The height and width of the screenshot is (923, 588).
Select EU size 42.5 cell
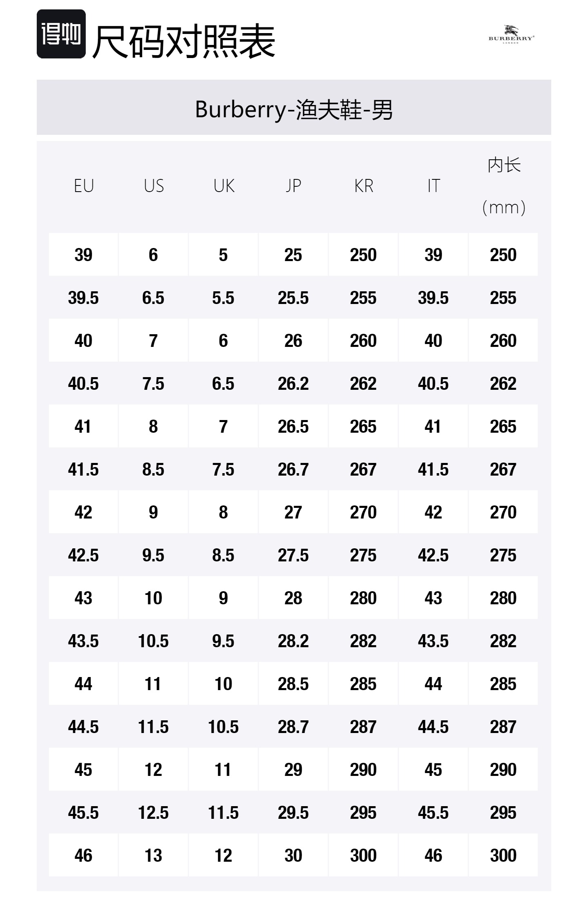click(83, 555)
